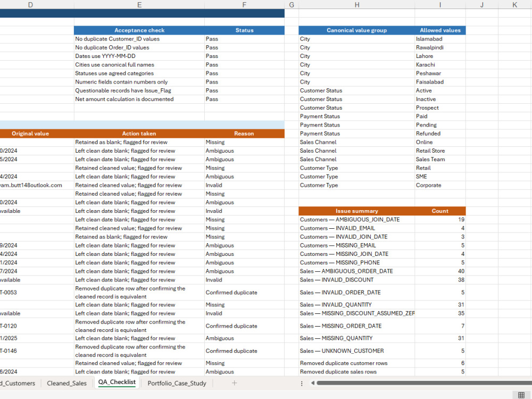The height and width of the screenshot is (399, 532).
Task: Select column H header
Action: point(356,5)
